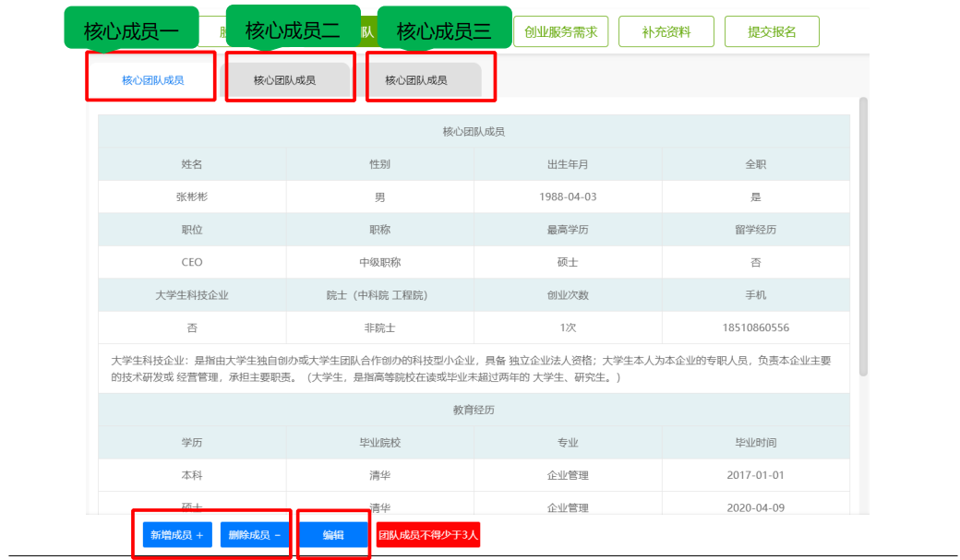Switch to the middle 核心团队成员 tab

(x=284, y=80)
